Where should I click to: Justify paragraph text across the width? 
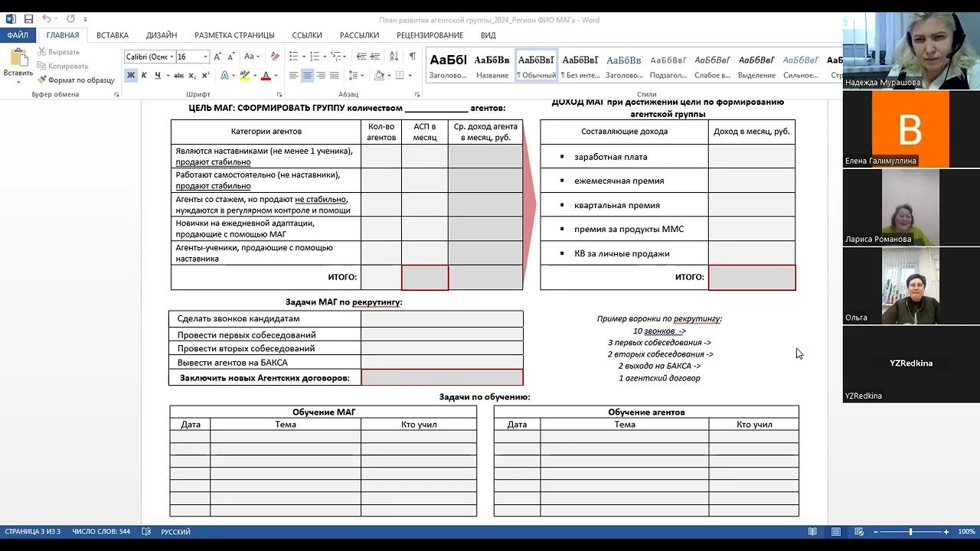pos(335,75)
